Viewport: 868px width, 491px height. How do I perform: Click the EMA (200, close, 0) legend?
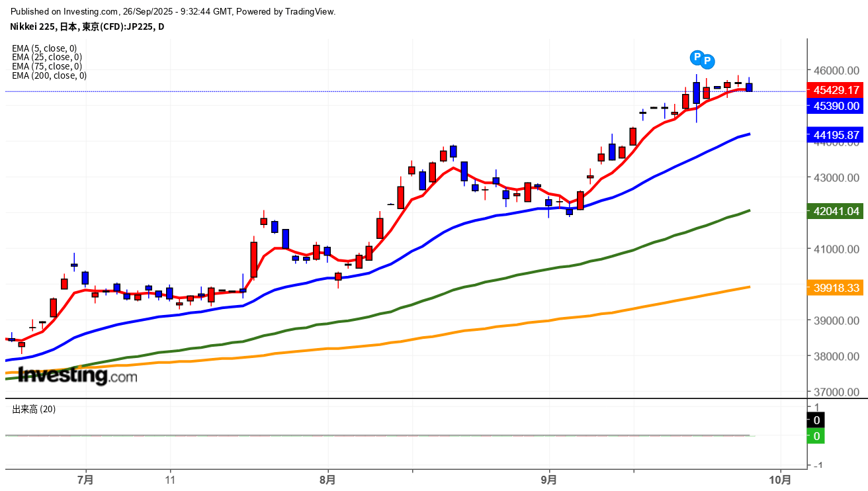pos(49,75)
